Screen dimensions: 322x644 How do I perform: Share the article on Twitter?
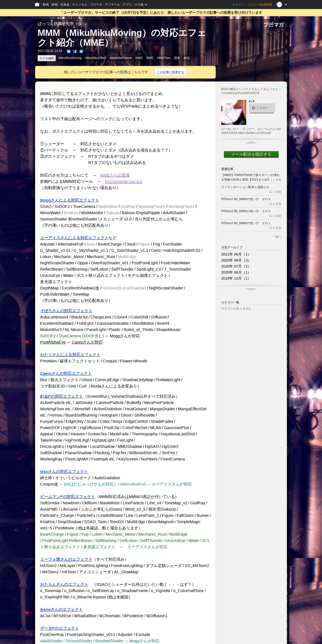69,51
